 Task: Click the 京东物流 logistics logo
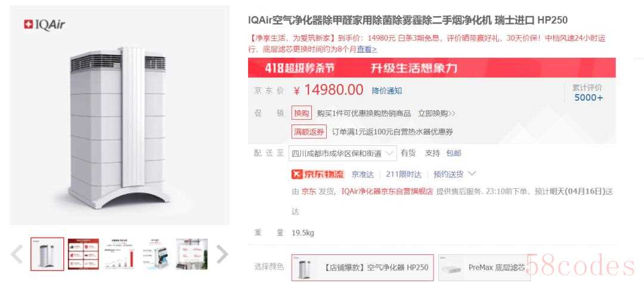point(317,175)
